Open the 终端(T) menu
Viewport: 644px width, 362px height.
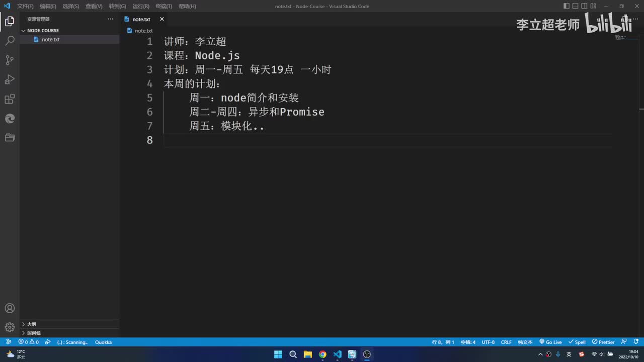(x=164, y=6)
